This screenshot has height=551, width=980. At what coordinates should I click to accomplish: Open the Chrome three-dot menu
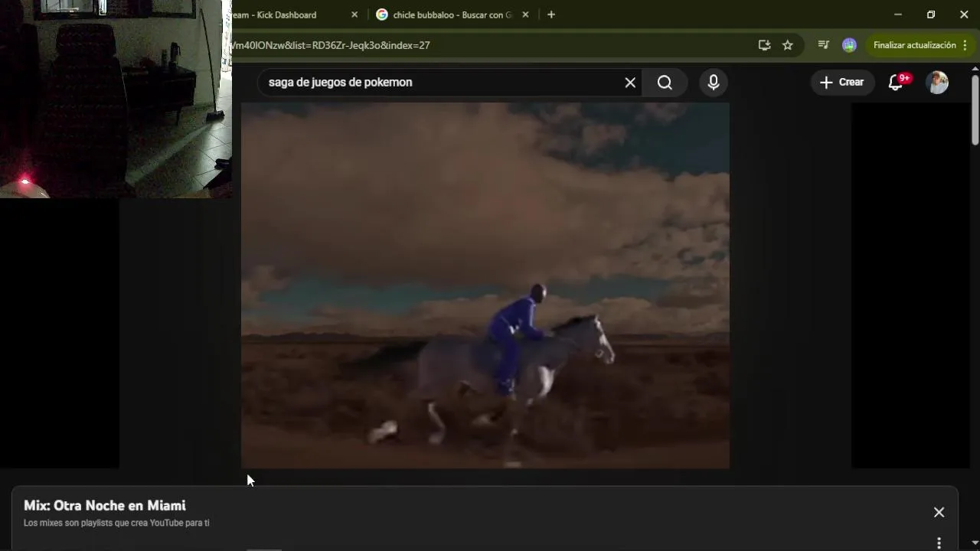pos(964,45)
